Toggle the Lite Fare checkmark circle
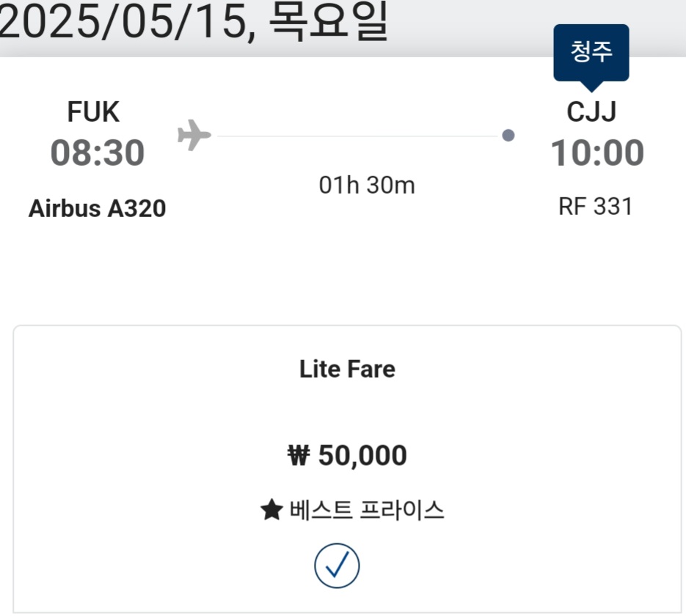 pyautogui.click(x=337, y=565)
